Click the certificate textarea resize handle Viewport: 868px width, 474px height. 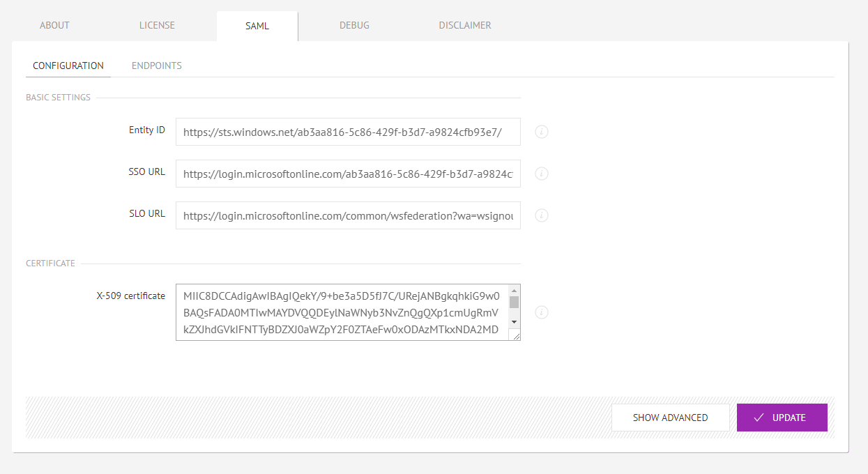515,335
